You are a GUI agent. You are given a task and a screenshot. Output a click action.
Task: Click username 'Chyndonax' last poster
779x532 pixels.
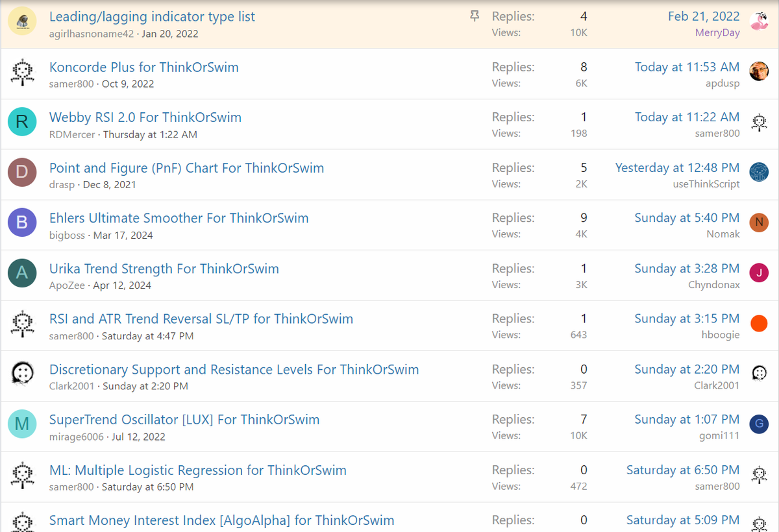714,285
